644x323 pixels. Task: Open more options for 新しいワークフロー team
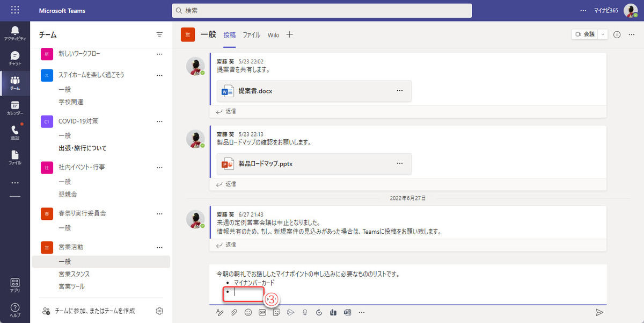(159, 54)
